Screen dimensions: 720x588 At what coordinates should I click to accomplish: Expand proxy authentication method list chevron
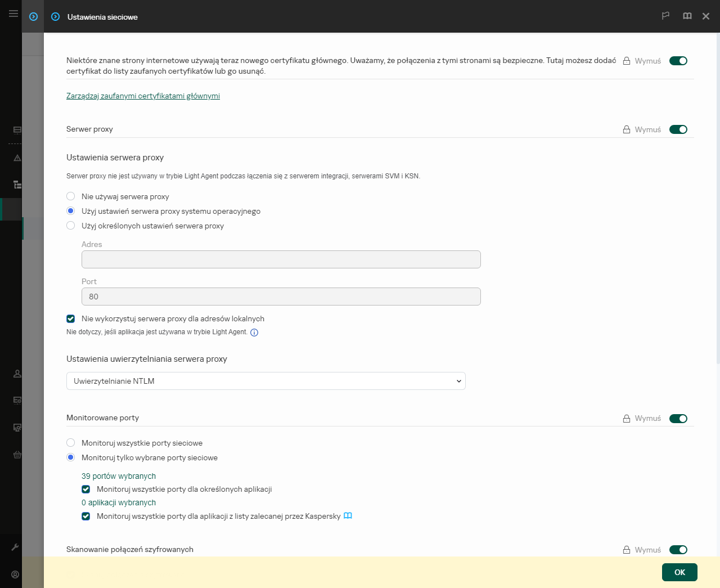click(x=458, y=381)
